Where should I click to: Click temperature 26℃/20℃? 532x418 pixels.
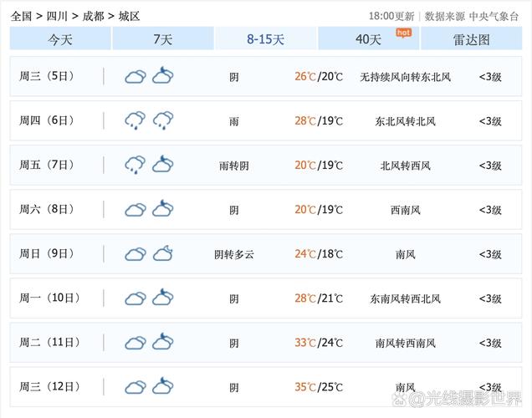(319, 77)
